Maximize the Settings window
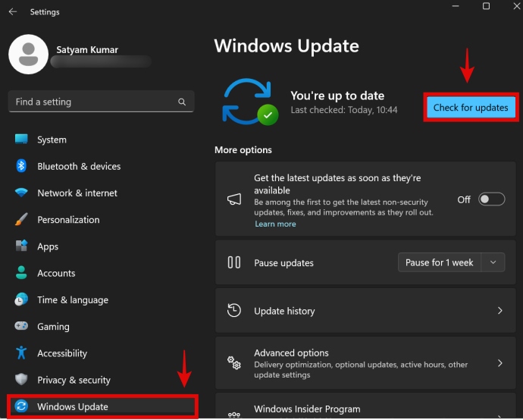 click(486, 6)
